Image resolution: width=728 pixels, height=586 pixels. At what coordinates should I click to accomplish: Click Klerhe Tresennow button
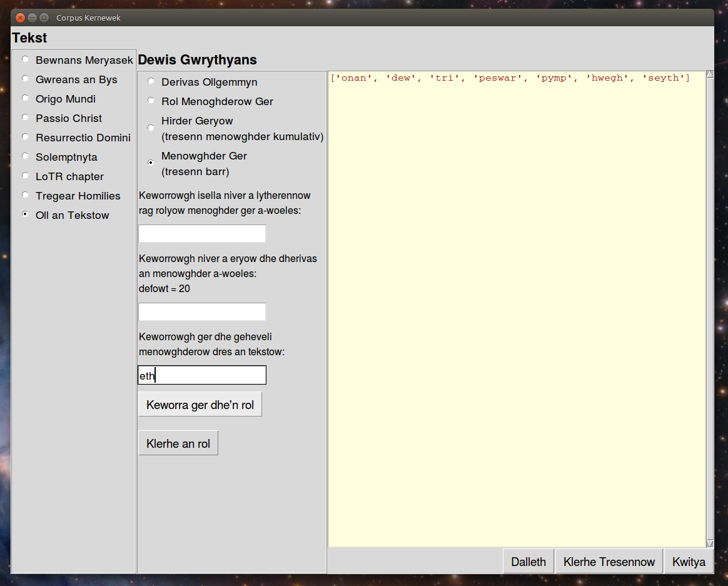coord(609,562)
